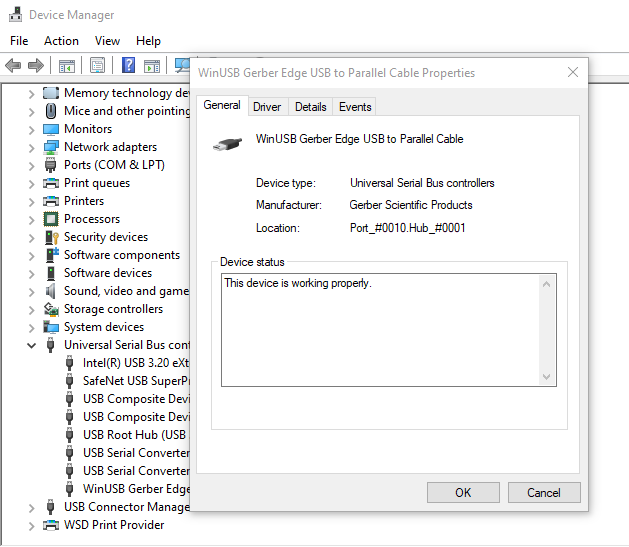The width and height of the screenshot is (629, 547).
Task: Select the USB Root Hub device
Action: coord(134,435)
